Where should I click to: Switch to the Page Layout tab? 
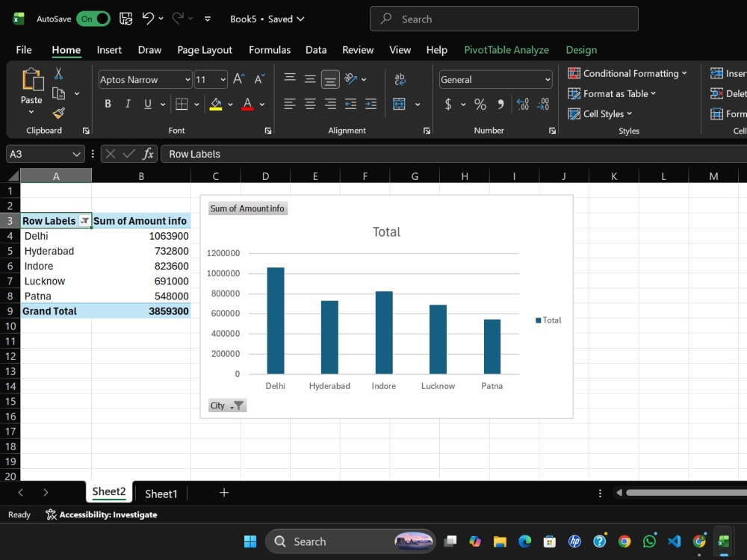pyautogui.click(x=205, y=50)
